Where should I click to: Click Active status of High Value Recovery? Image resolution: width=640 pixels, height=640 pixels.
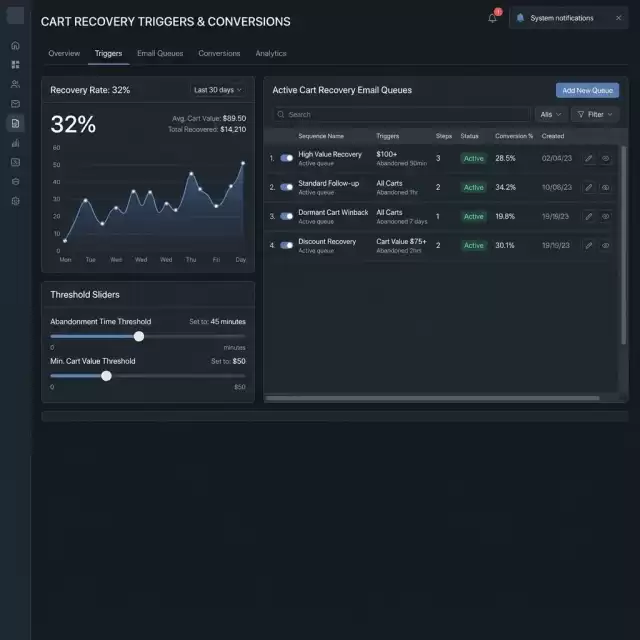[473, 158]
